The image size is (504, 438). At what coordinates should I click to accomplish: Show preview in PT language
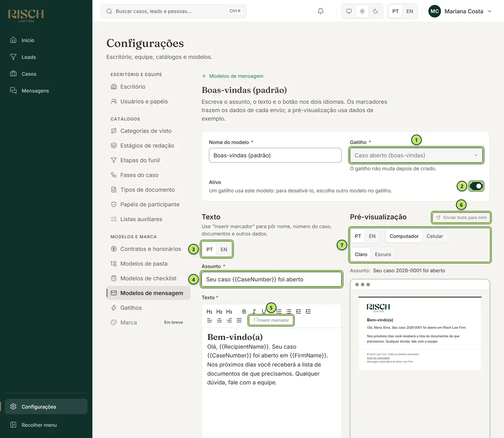click(358, 236)
